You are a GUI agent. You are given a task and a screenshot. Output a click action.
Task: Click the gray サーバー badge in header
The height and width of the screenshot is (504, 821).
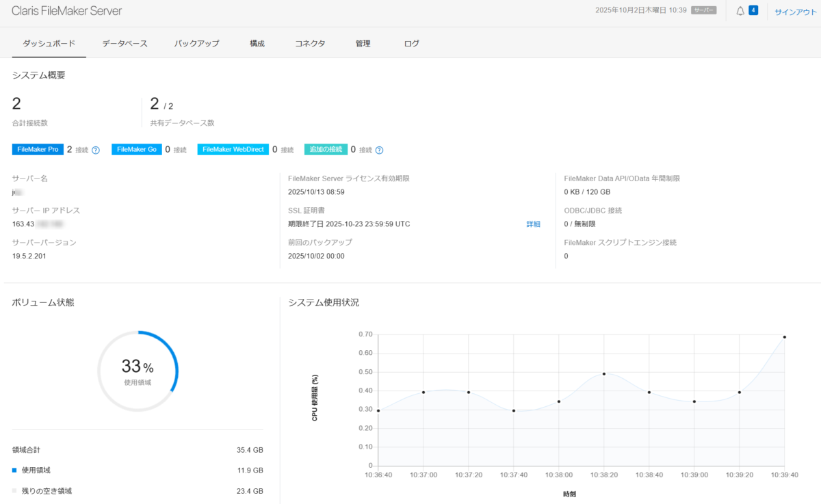point(703,11)
